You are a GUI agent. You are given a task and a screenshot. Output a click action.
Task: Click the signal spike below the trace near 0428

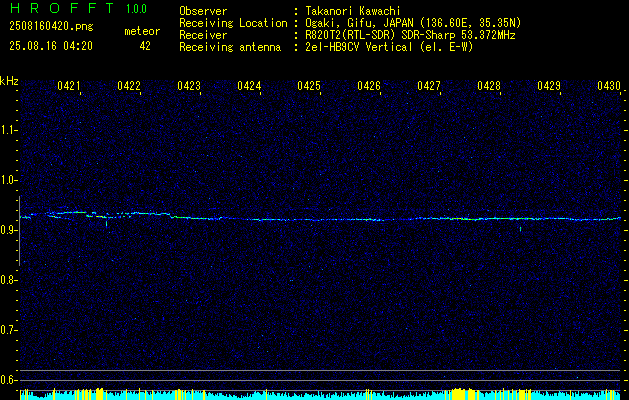[520, 229]
